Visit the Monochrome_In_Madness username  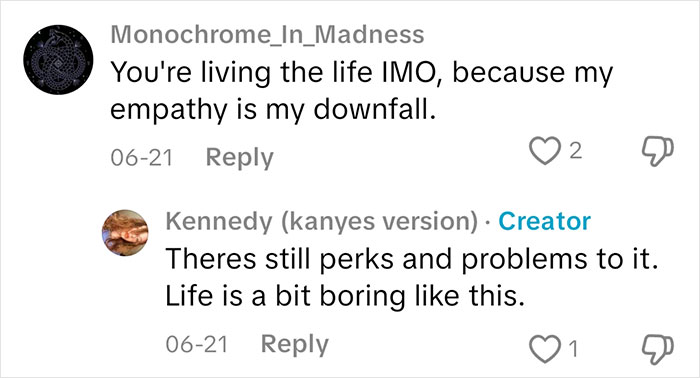[x=267, y=35]
